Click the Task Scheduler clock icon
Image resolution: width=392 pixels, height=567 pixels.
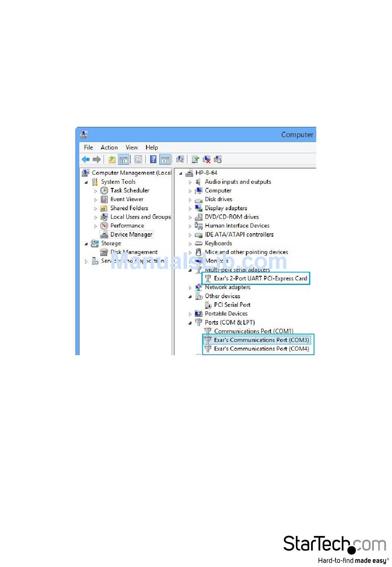[104, 190]
